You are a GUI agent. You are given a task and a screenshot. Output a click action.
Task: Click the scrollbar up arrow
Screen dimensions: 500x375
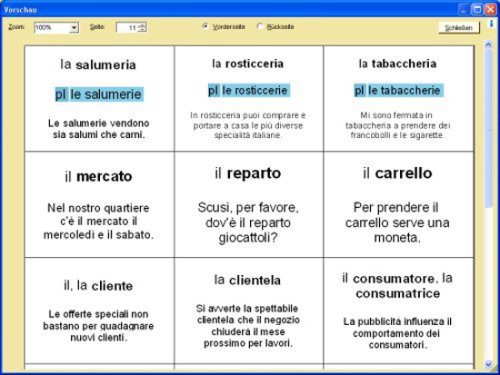click(488, 44)
